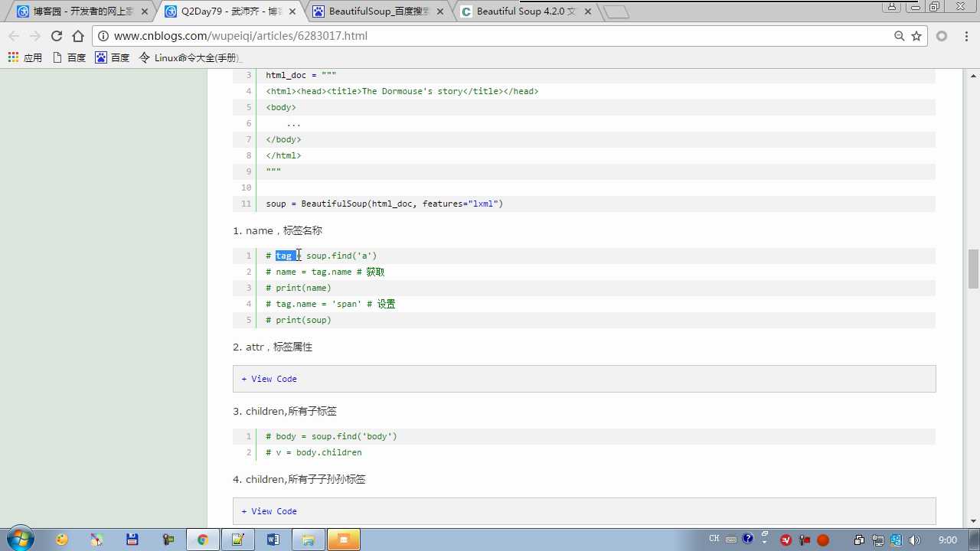This screenshot has width=980, height=551.
Task: Open Linux命令大全 bookmark
Action: [190, 57]
